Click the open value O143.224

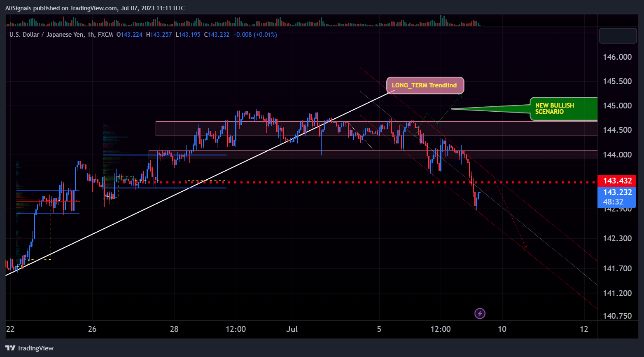(x=129, y=35)
